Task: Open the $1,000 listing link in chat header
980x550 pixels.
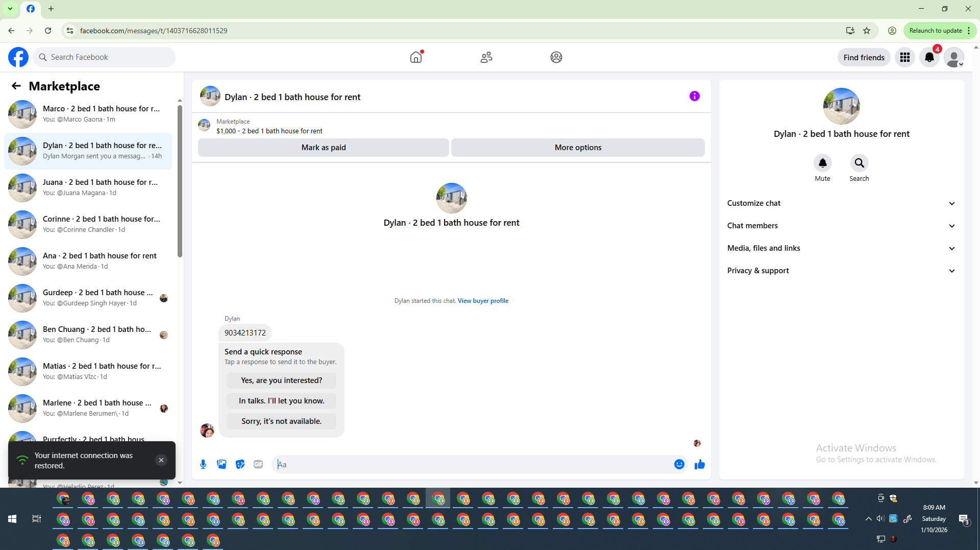Action: point(269,131)
